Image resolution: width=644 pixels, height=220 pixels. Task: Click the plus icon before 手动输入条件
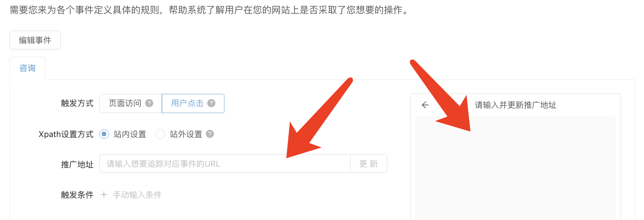[104, 195]
